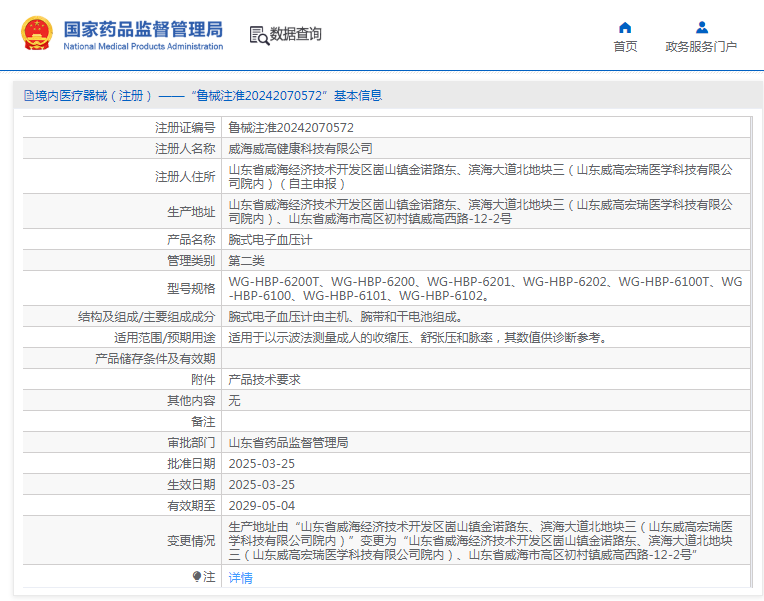Click the 政务服务门户 text label
This screenshot has width=764, height=601.
[701, 46]
